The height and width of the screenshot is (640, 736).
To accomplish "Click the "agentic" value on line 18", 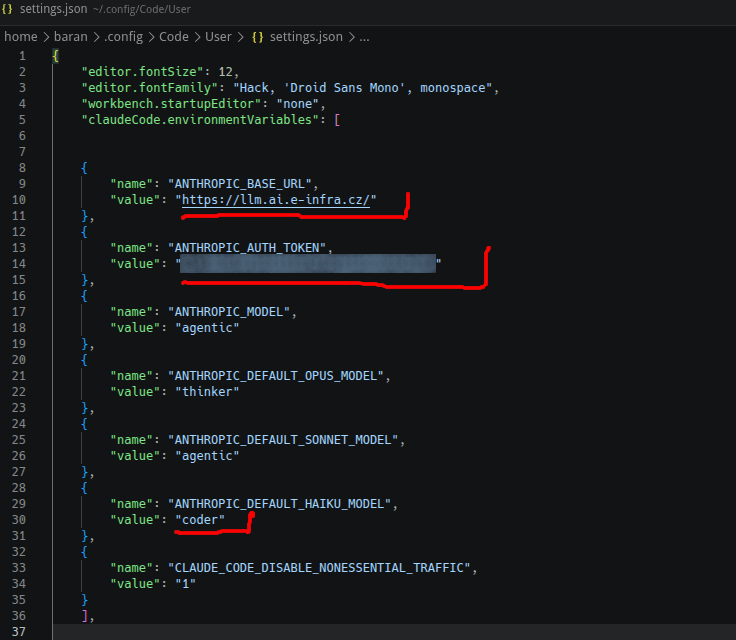I will pos(207,328).
